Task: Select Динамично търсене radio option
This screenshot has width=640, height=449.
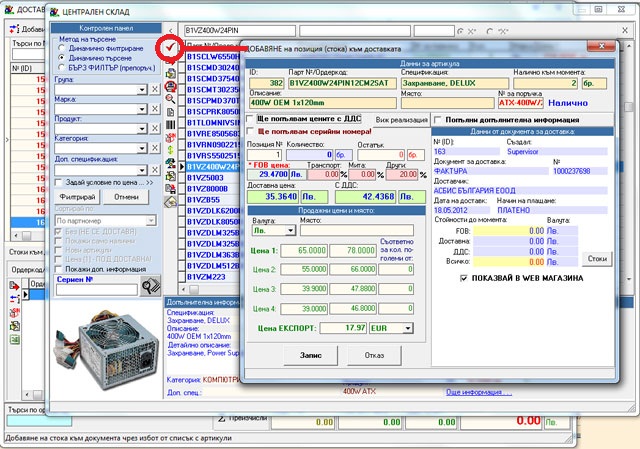Action: point(62,58)
